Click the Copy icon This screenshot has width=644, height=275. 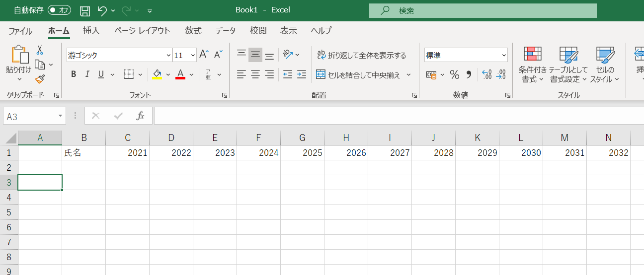click(40, 65)
